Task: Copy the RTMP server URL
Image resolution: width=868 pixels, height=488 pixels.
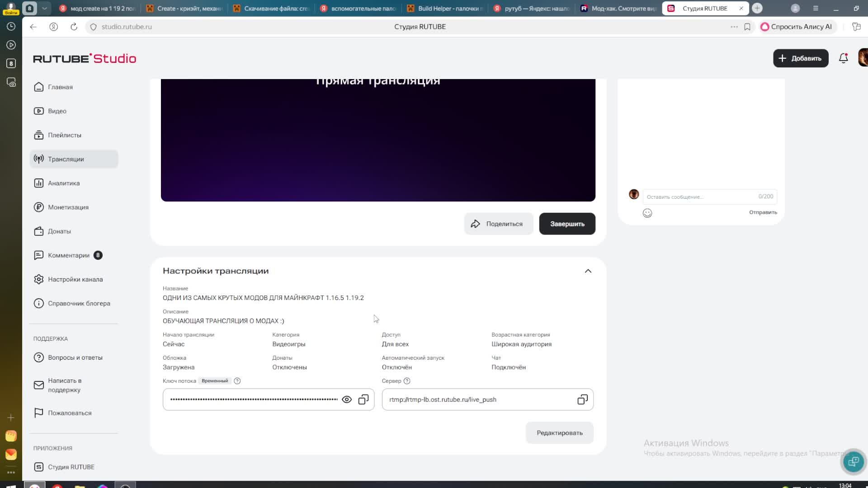Action: click(582, 399)
